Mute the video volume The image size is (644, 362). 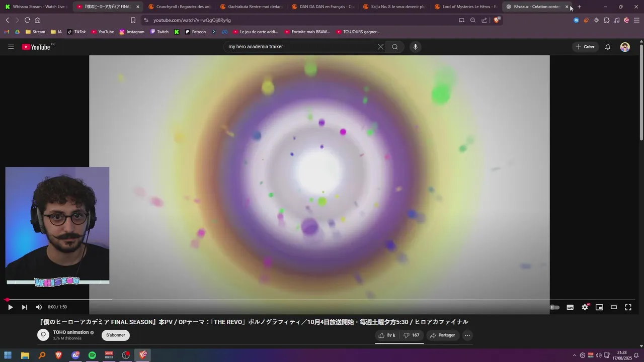tap(39, 307)
